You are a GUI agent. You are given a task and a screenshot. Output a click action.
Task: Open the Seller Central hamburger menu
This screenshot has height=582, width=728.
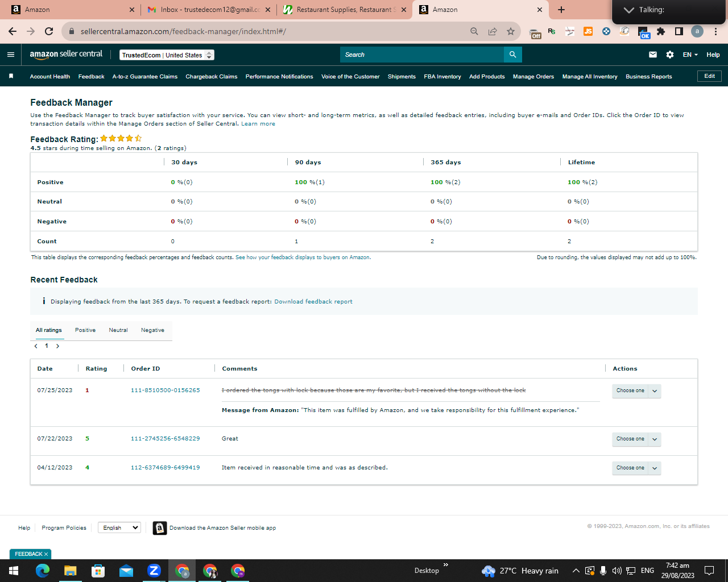11,55
